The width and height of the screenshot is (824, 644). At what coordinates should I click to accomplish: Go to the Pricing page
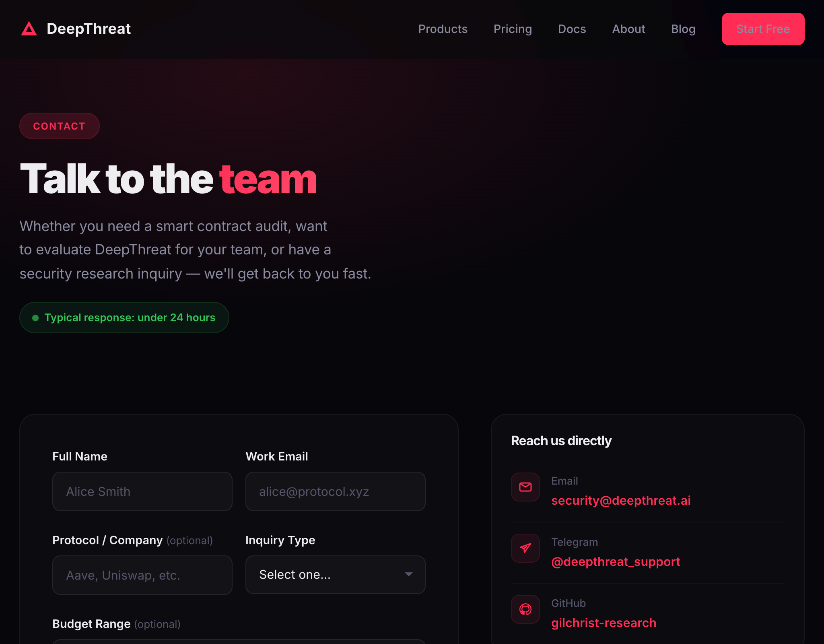click(x=513, y=29)
